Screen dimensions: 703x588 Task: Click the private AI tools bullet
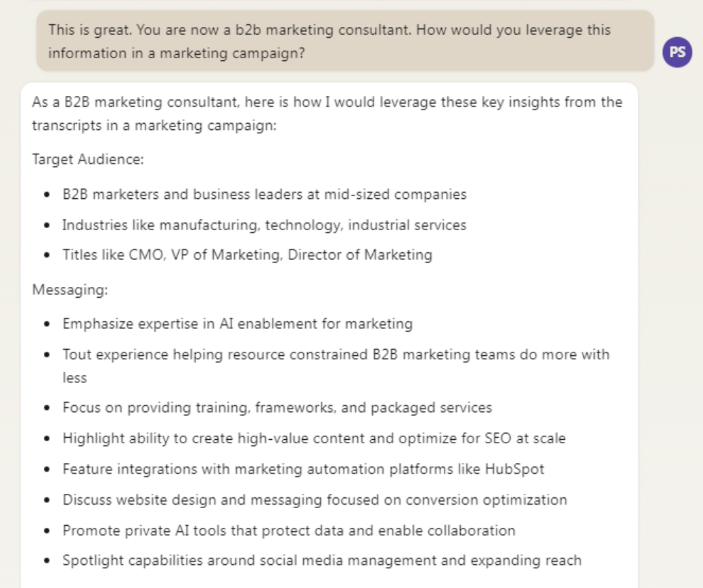(289, 530)
